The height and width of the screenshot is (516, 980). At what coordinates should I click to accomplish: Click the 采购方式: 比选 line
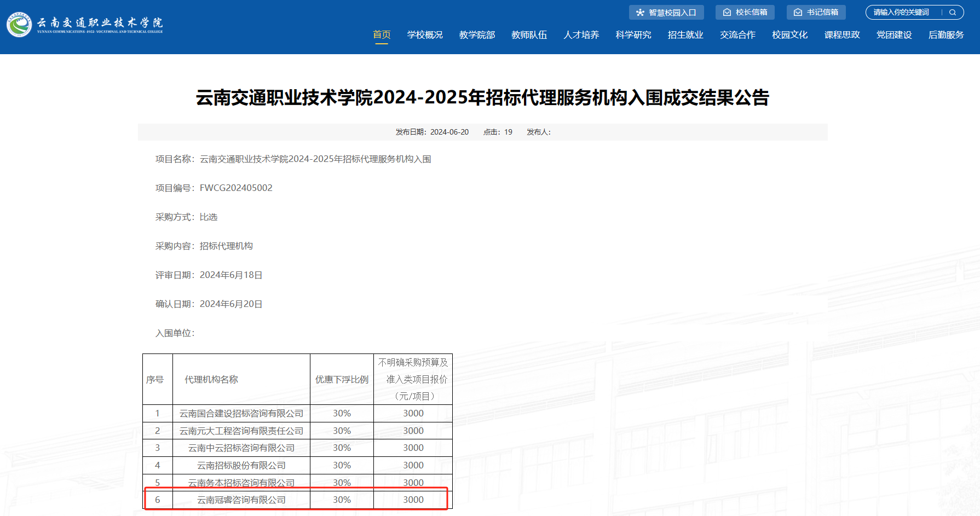click(x=186, y=217)
